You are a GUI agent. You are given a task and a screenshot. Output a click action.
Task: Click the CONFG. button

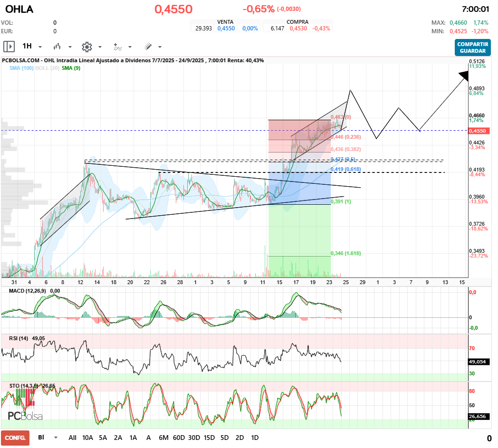click(x=15, y=438)
